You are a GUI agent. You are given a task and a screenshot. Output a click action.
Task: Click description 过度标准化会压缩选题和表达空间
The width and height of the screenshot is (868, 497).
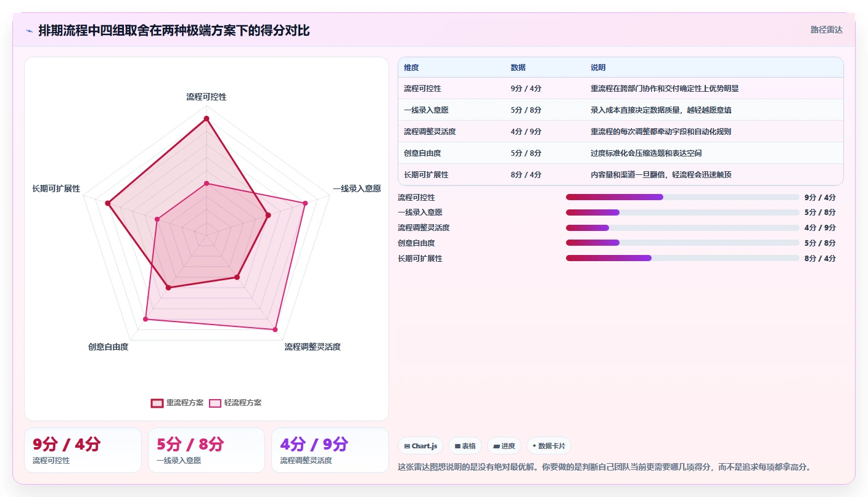[x=646, y=153]
